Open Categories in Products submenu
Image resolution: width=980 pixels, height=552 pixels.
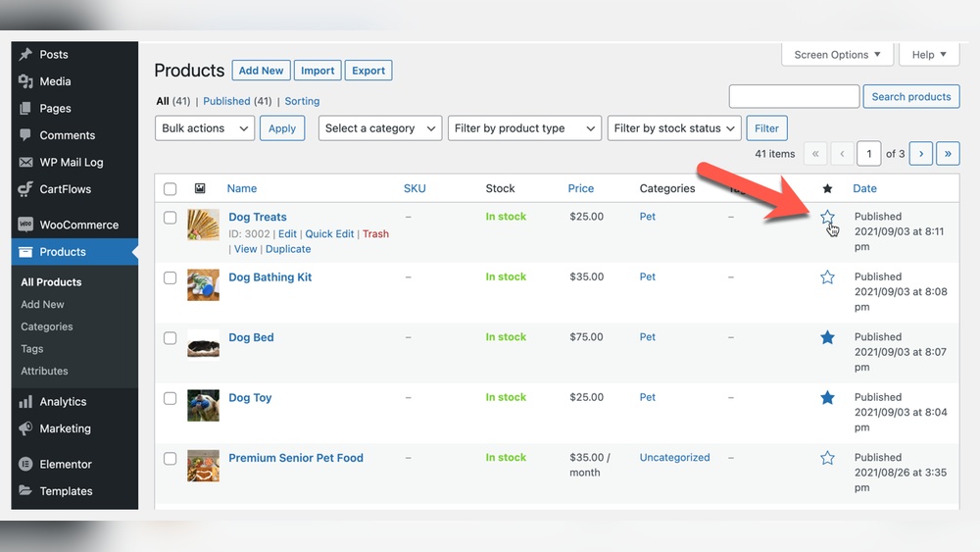[x=47, y=326]
